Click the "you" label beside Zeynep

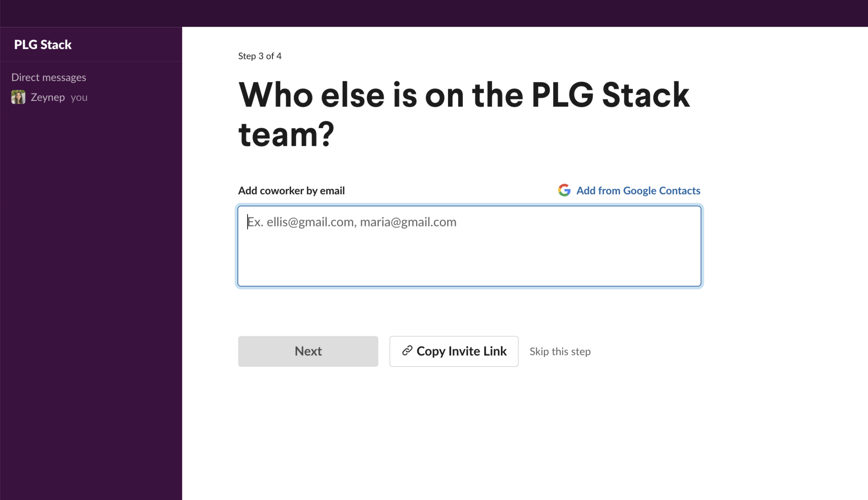point(79,98)
